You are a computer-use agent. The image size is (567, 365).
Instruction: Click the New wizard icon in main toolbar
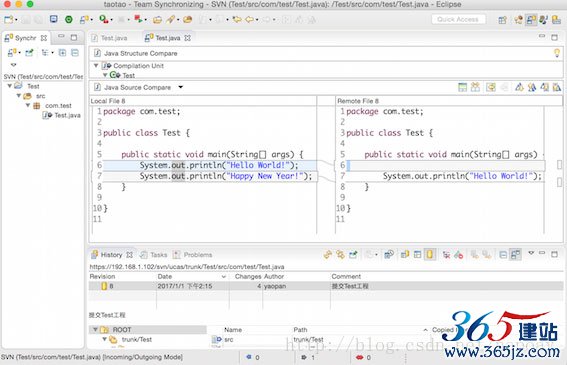9,19
